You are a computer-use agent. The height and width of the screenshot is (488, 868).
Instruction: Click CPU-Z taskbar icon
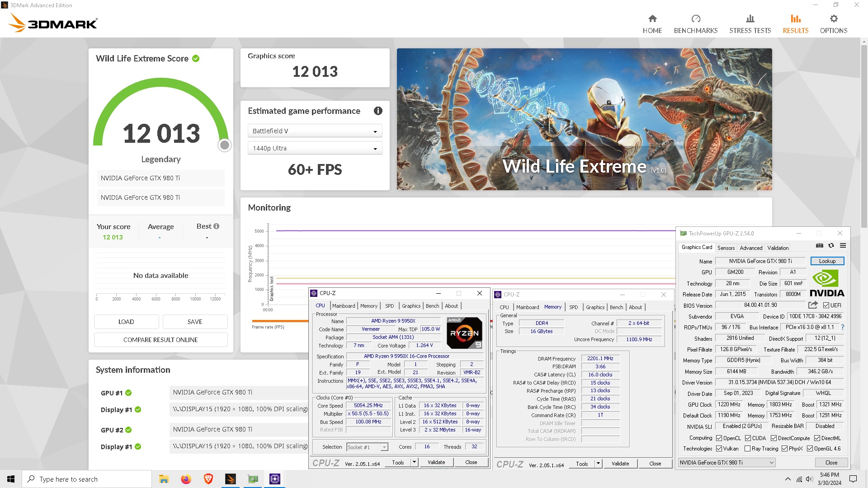(x=275, y=479)
